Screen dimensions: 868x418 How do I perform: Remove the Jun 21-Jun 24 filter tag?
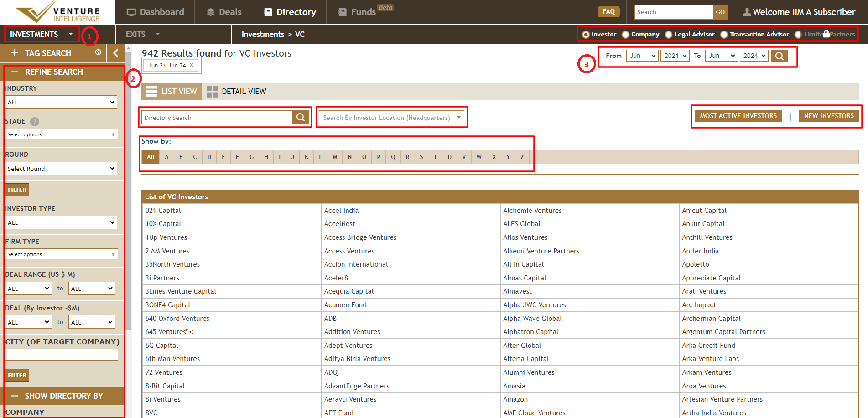[x=192, y=65]
